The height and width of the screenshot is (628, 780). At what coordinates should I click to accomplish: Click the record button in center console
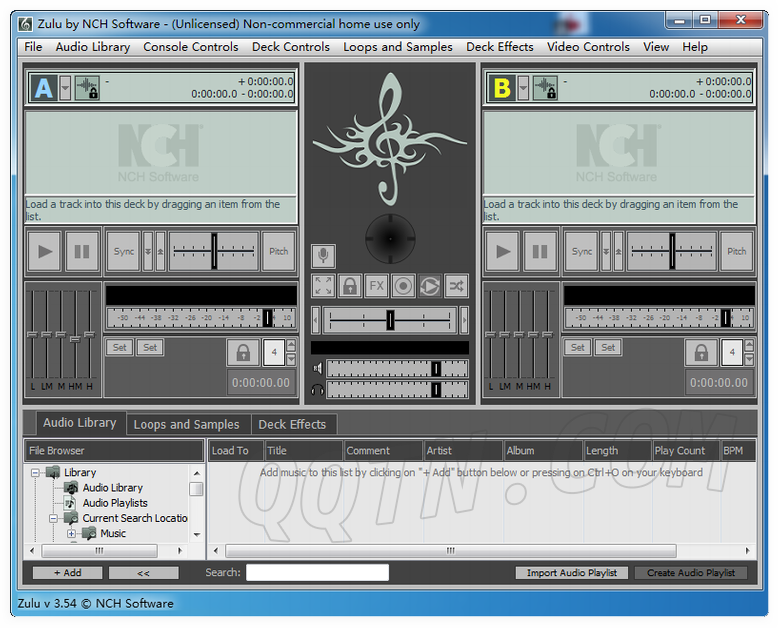(x=403, y=286)
